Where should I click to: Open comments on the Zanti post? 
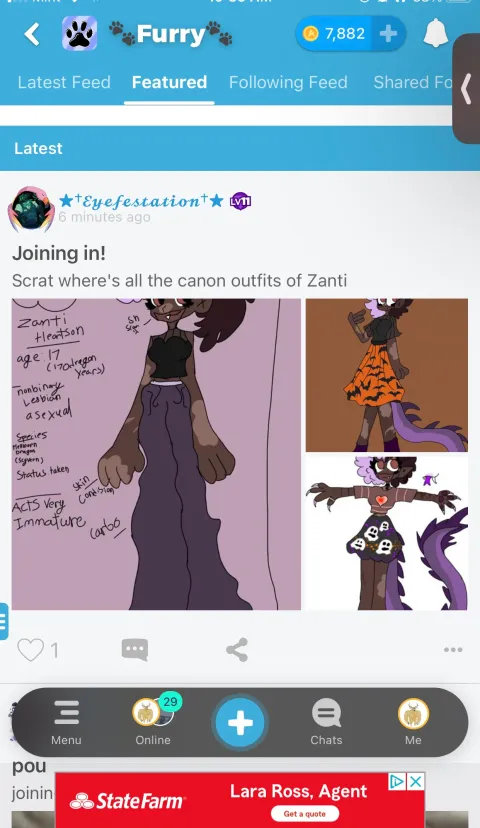click(x=135, y=650)
